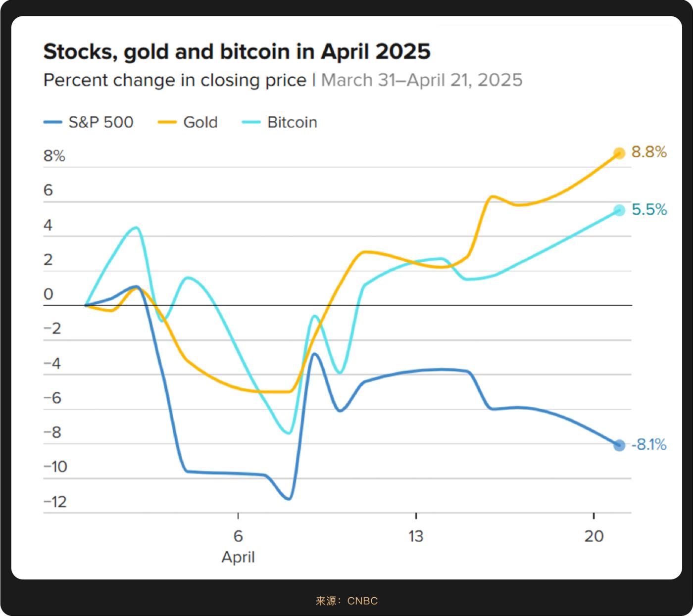The width and height of the screenshot is (693, 616).
Task: Click the 5.5% Bitcoin value label
Action: 649,210
